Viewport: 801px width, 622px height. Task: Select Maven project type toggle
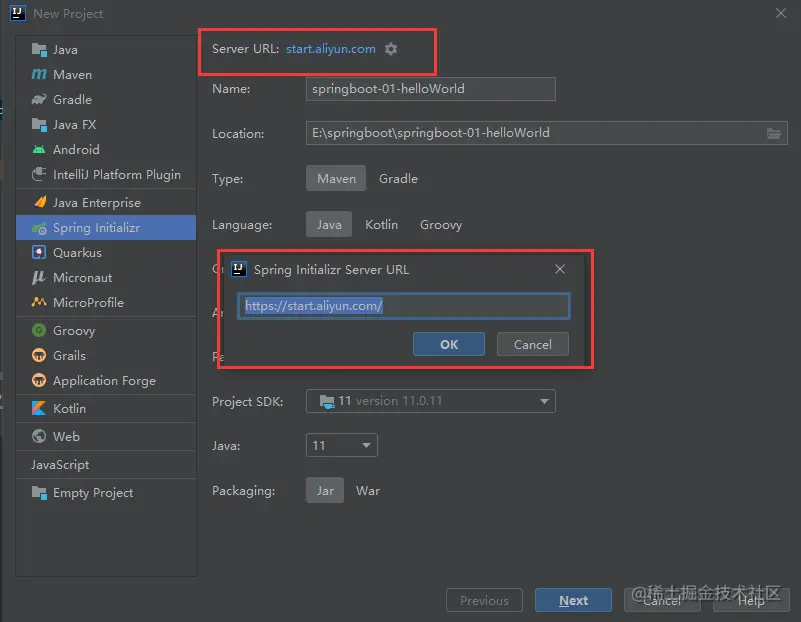point(336,178)
